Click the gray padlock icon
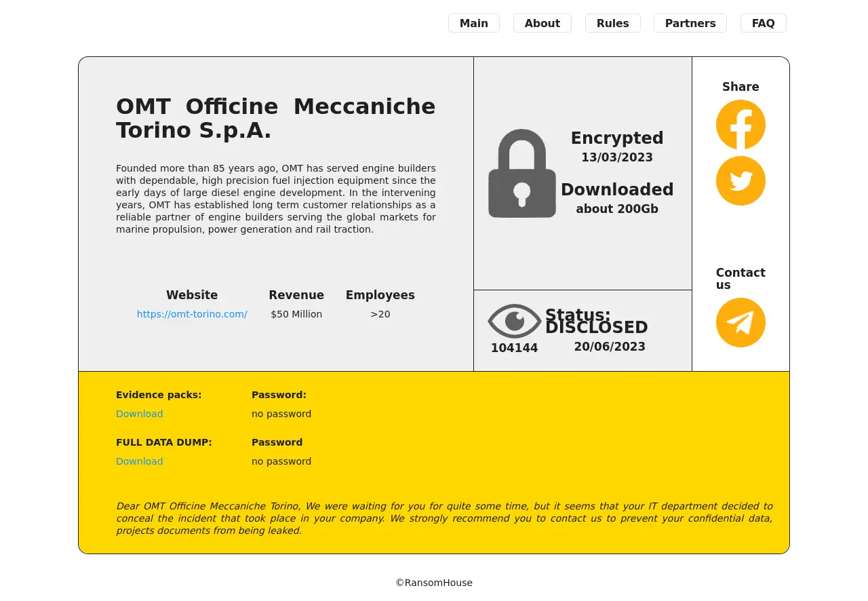 click(x=521, y=174)
